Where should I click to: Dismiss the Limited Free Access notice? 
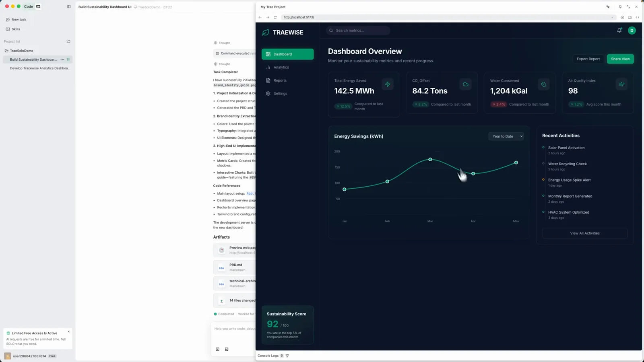point(68,331)
